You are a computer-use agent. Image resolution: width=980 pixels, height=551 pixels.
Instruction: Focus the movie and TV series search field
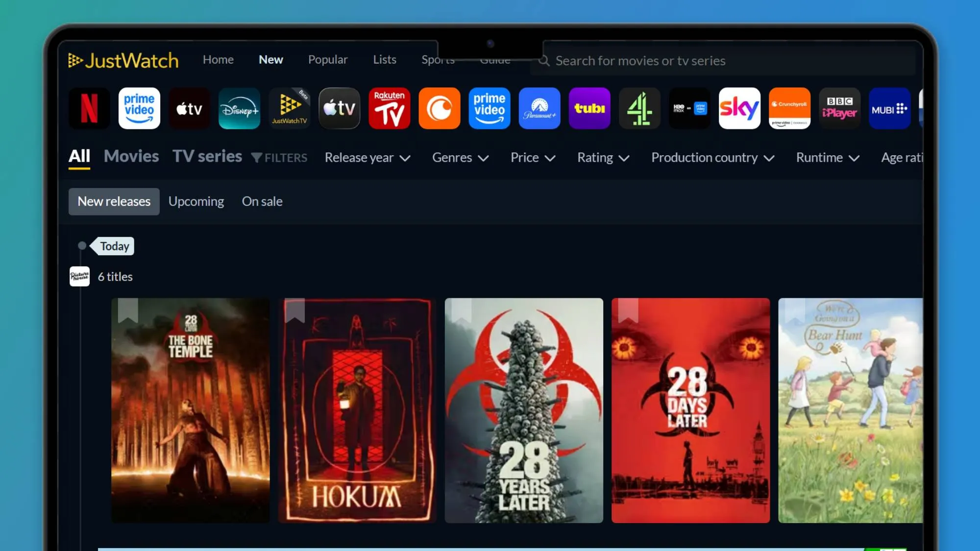723,61
